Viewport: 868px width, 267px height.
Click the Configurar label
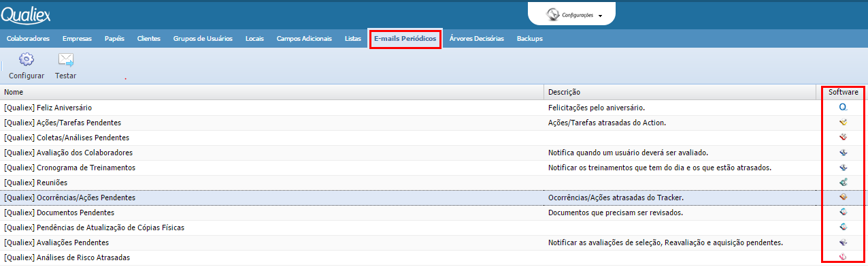coord(27,76)
